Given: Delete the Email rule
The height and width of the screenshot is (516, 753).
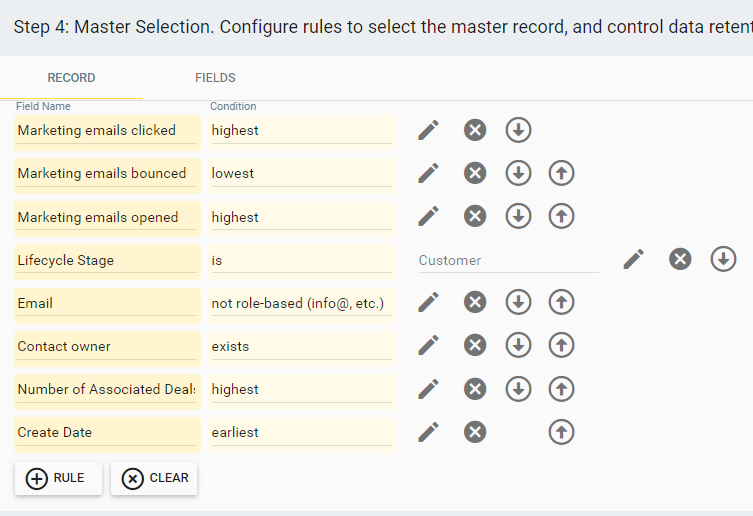Looking at the screenshot, I should pos(475,302).
